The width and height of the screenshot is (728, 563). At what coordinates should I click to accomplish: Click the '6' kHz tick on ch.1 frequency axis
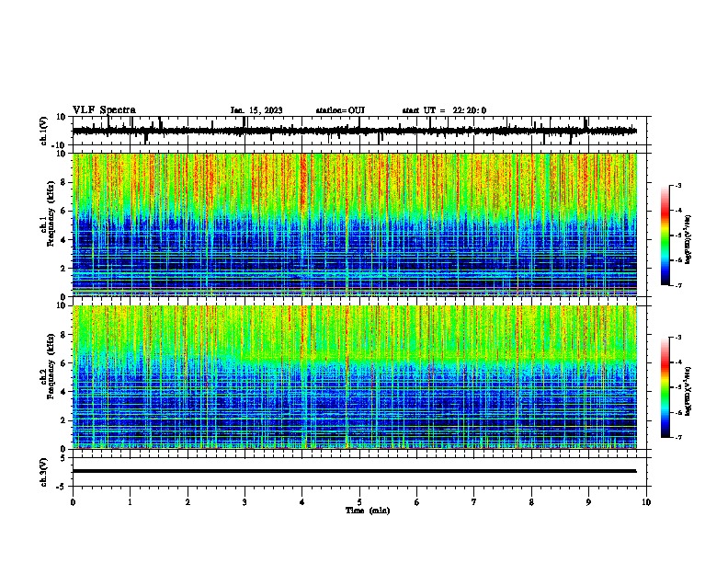pyautogui.click(x=63, y=211)
